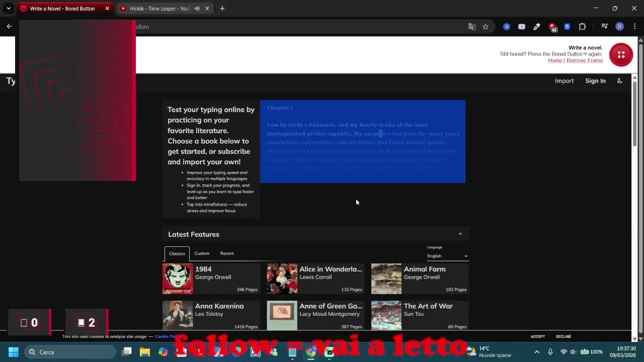Screen dimensions: 644x362
Task: Open Chrome's three-dot menu
Action: [634, 27]
